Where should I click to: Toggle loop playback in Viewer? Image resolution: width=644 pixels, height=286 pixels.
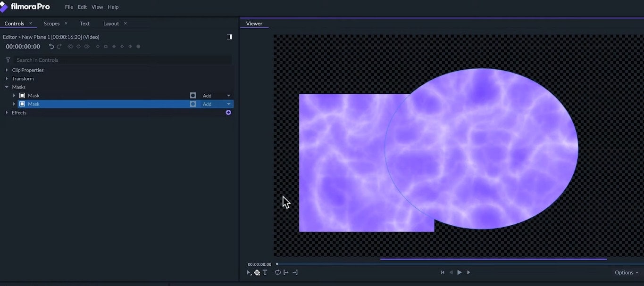click(x=278, y=272)
